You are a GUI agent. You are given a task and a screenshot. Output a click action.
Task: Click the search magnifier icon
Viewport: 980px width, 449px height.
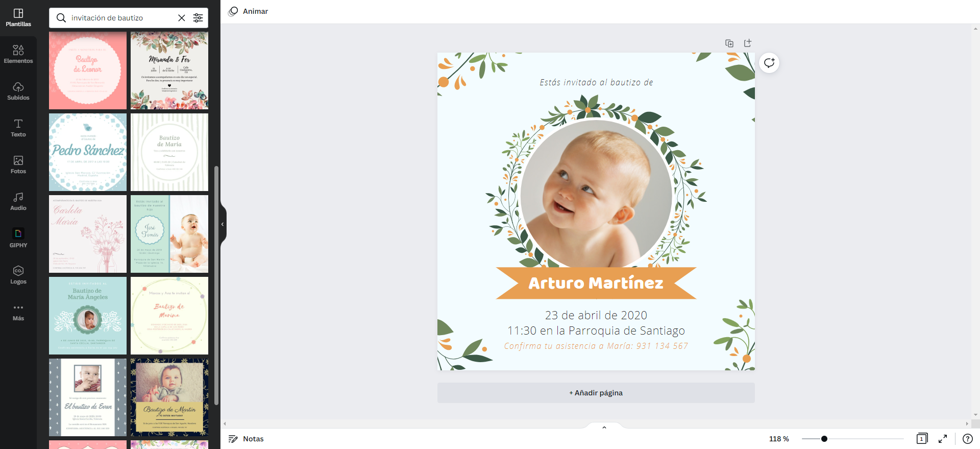(61, 18)
